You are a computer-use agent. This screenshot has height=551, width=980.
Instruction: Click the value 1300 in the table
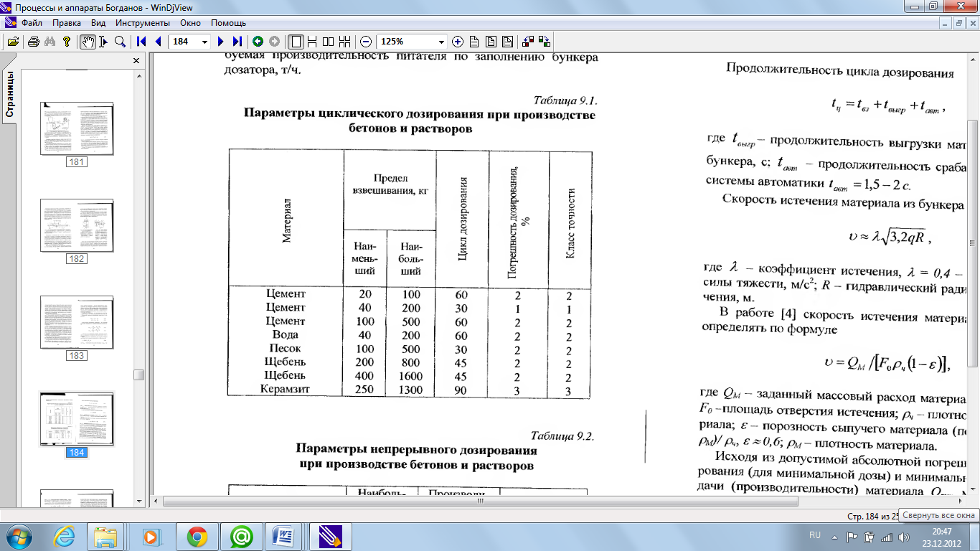pyautogui.click(x=410, y=390)
